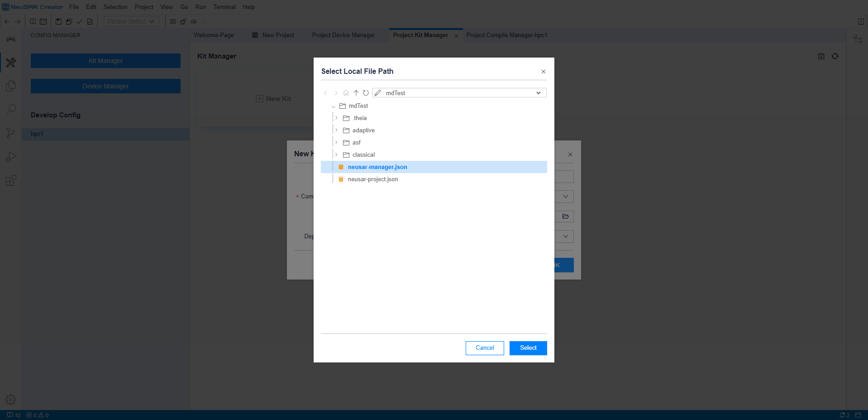Expand the adaptive folder
The image size is (868, 420).
[x=336, y=130]
